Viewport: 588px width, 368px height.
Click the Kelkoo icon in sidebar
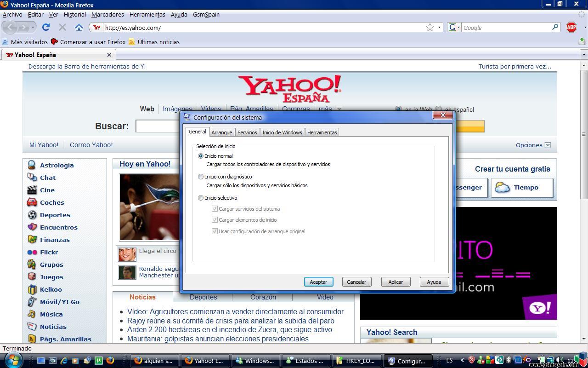click(x=32, y=289)
